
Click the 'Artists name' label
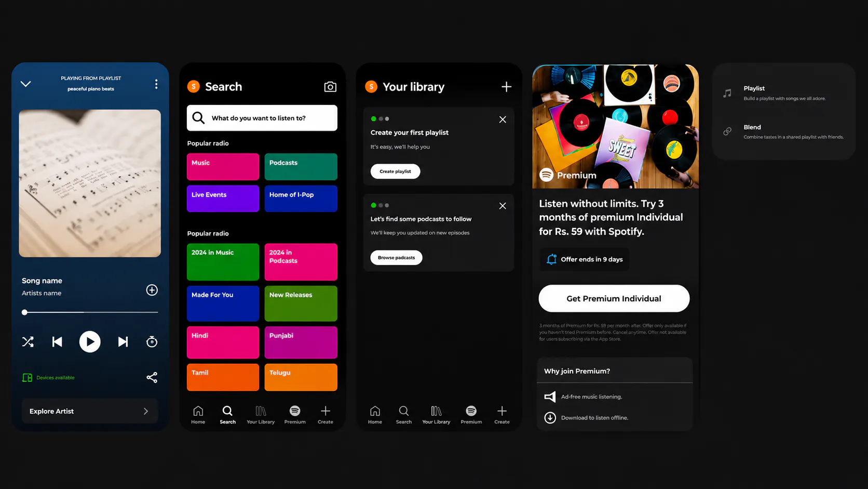42,293
